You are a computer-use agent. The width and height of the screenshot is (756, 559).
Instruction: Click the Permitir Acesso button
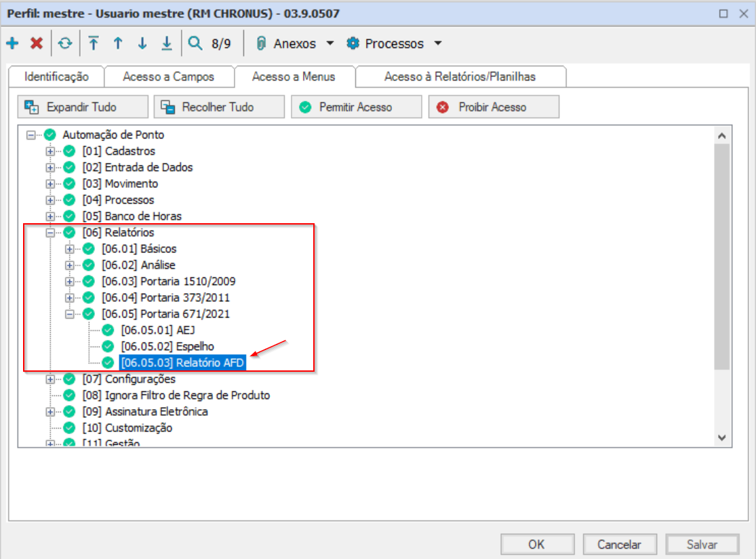click(x=355, y=107)
